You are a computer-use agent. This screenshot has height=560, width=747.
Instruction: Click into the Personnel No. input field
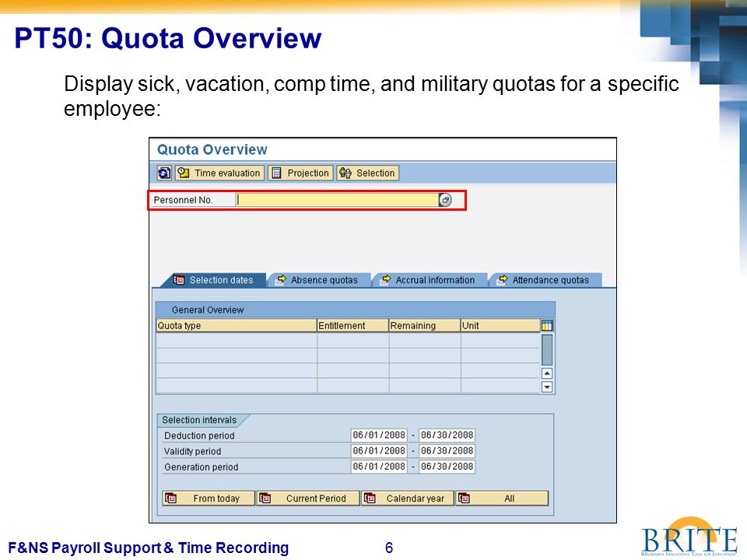click(337, 200)
